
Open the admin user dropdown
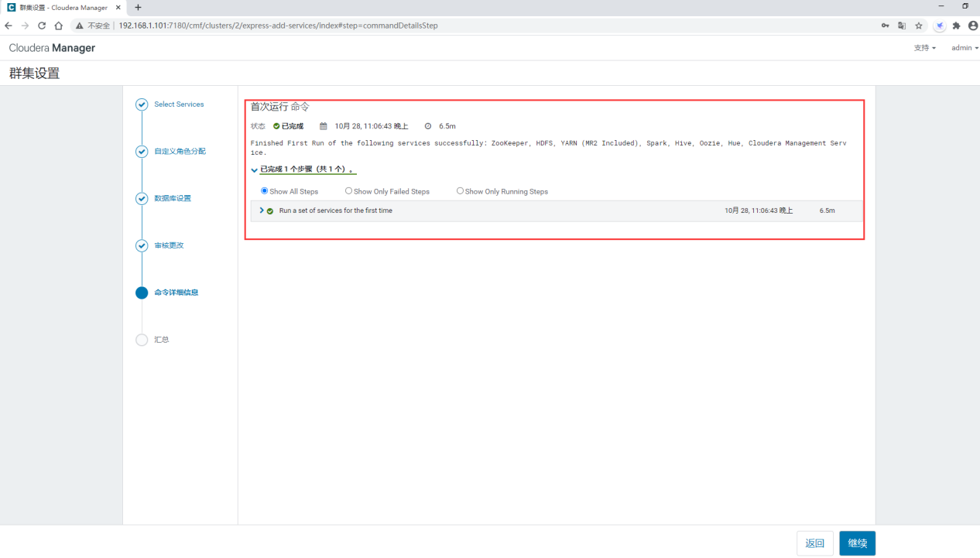pyautogui.click(x=965, y=48)
